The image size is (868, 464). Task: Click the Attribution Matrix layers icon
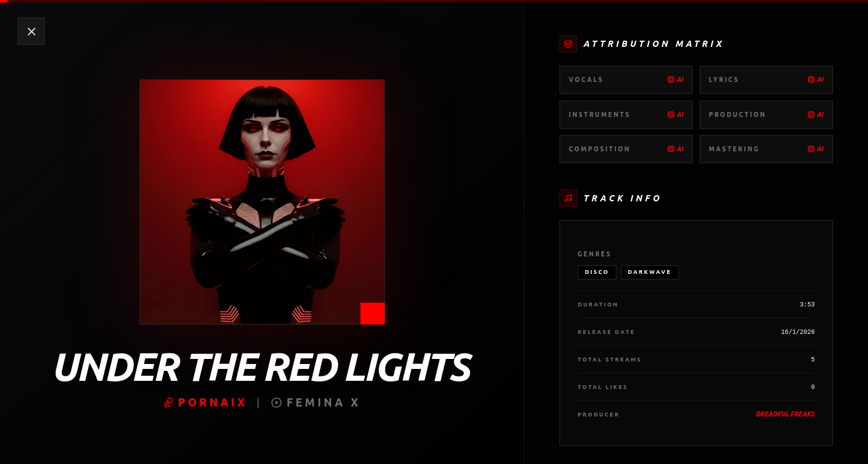(568, 44)
